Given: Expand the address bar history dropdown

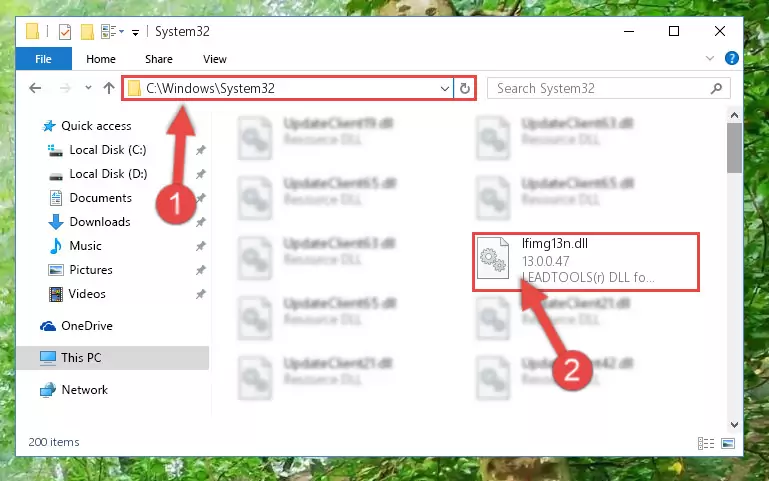Looking at the screenshot, I should pyautogui.click(x=444, y=89).
